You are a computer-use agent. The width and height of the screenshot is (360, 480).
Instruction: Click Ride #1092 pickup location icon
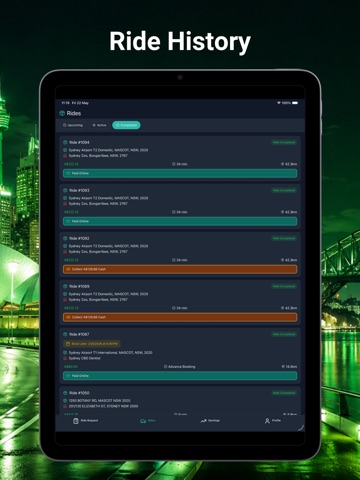pyautogui.click(x=65, y=246)
